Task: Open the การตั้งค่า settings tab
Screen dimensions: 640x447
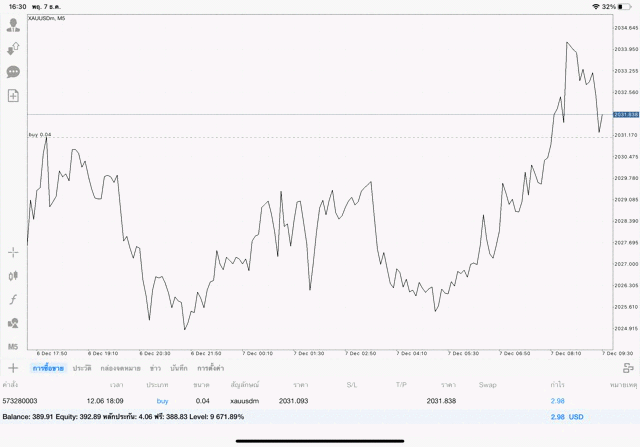Action: pyautogui.click(x=211, y=369)
